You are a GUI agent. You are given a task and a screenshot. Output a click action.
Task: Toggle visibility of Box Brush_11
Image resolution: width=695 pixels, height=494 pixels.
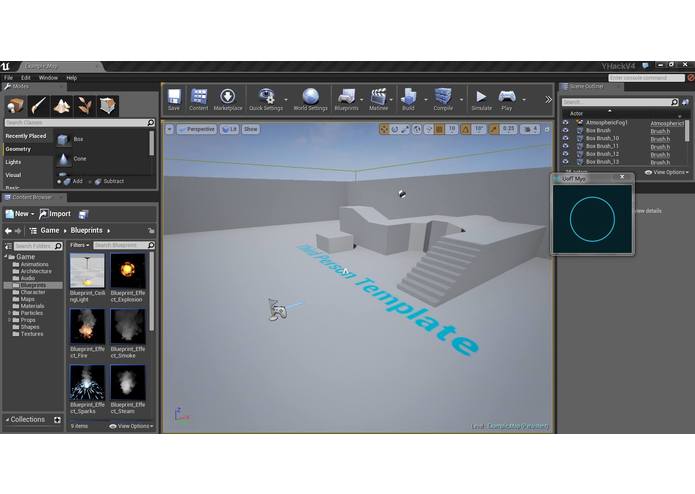click(x=566, y=146)
